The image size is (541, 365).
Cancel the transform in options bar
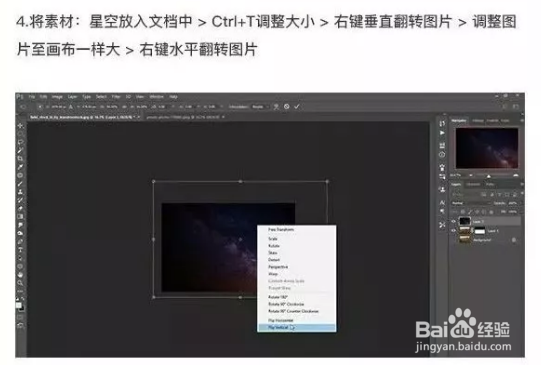point(287,107)
